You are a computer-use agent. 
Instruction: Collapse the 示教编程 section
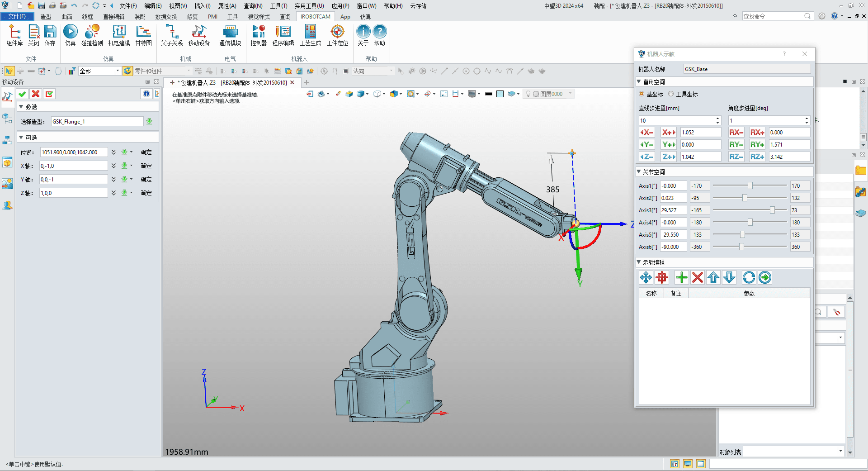click(x=639, y=262)
